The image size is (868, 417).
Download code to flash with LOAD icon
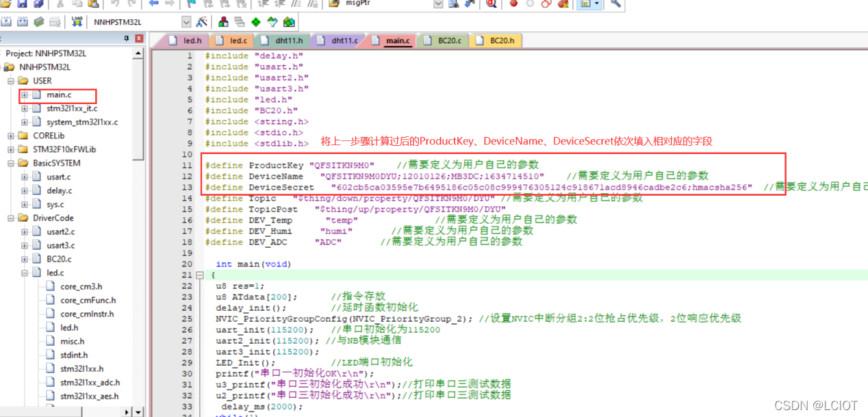[77, 22]
